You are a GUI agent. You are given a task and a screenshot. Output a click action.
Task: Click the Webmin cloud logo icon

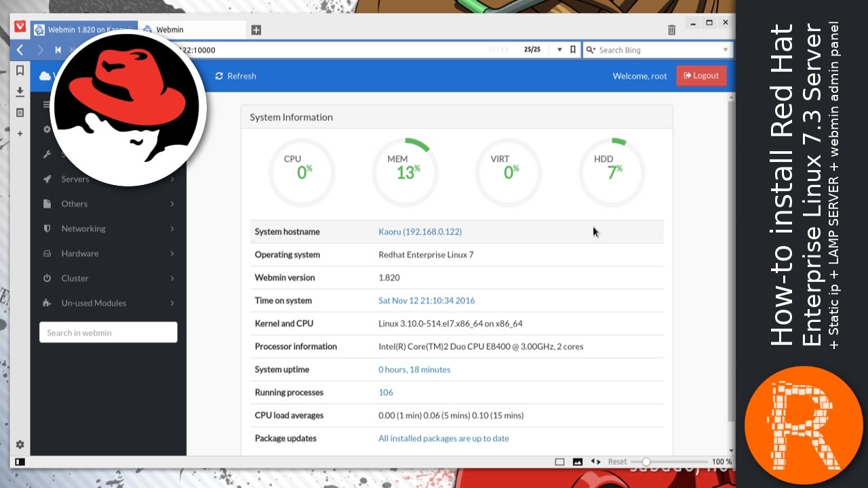tap(45, 76)
